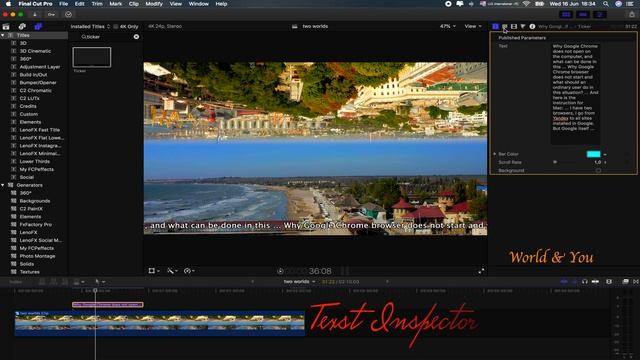Click the Scroll Rate slider handle
This screenshot has width=640, height=360.
555,162
